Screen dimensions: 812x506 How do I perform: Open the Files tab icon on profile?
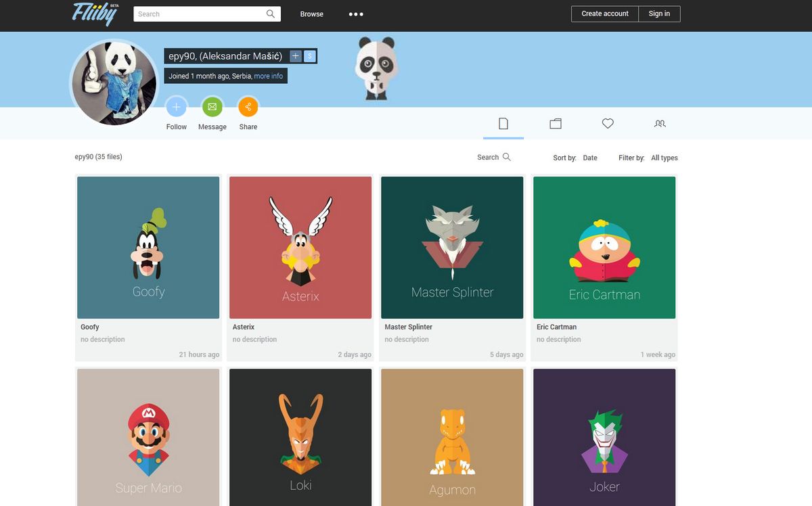coord(503,123)
